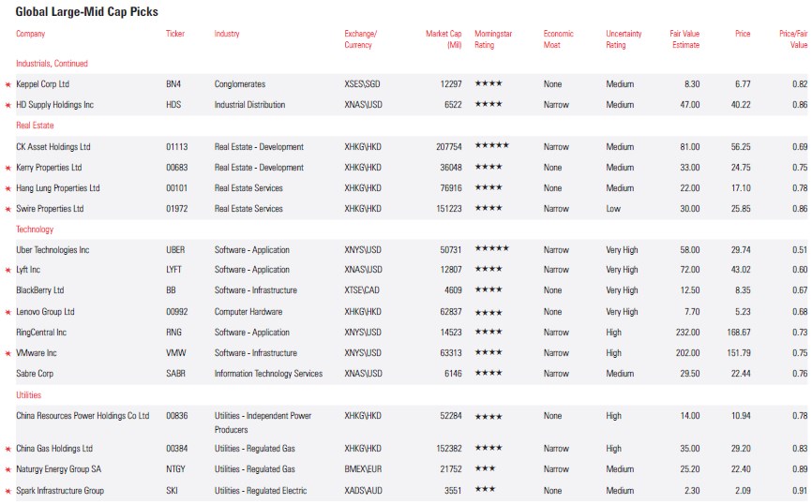Click the five-star Morningstar rating for Uber Technologies
The image size is (812, 504).
[491, 250]
